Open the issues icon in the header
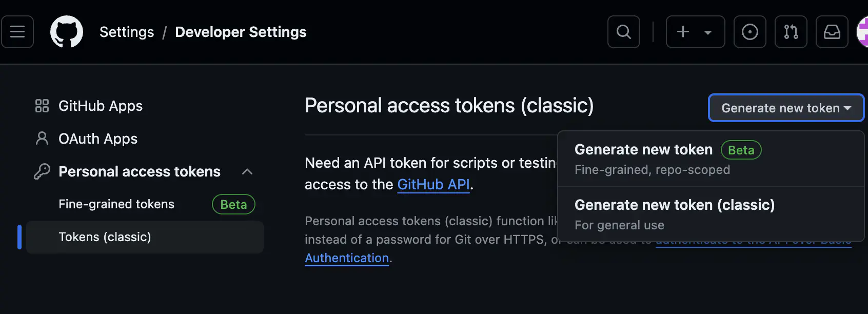 point(749,31)
